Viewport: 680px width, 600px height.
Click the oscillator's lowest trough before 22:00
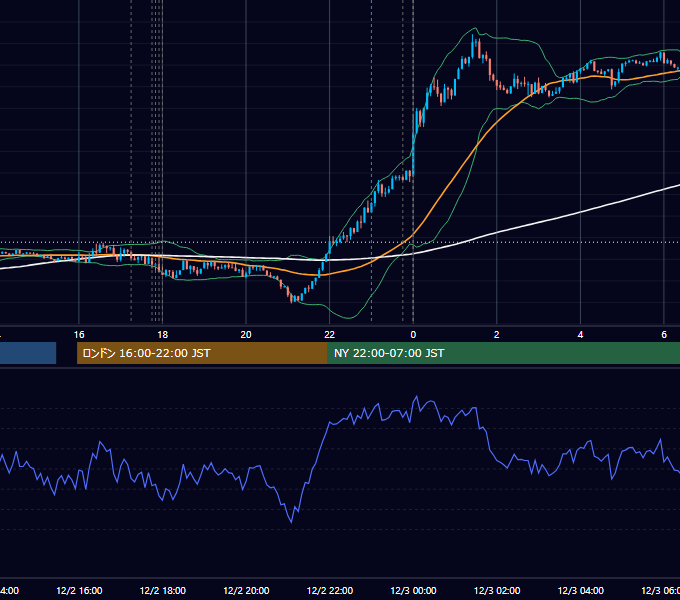tap(291, 522)
